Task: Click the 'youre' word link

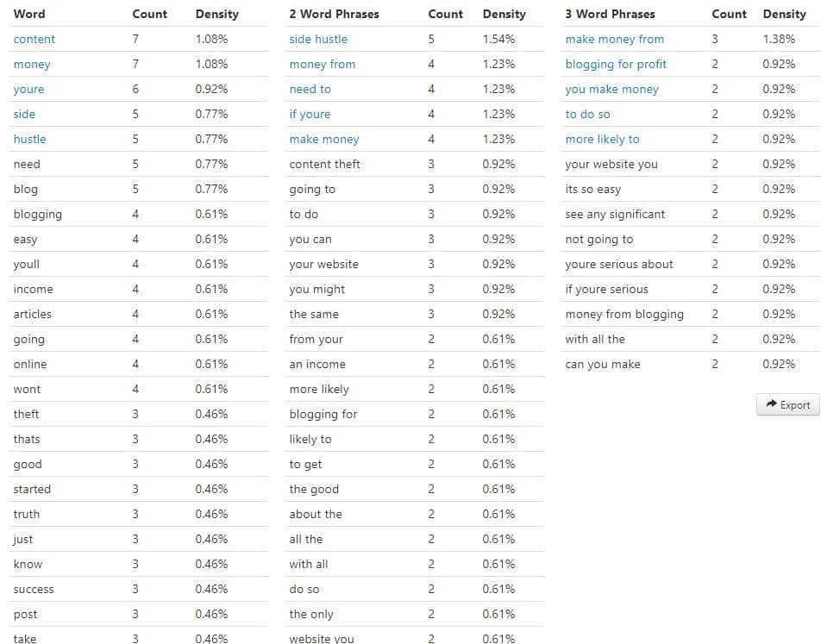Action: 28,89
